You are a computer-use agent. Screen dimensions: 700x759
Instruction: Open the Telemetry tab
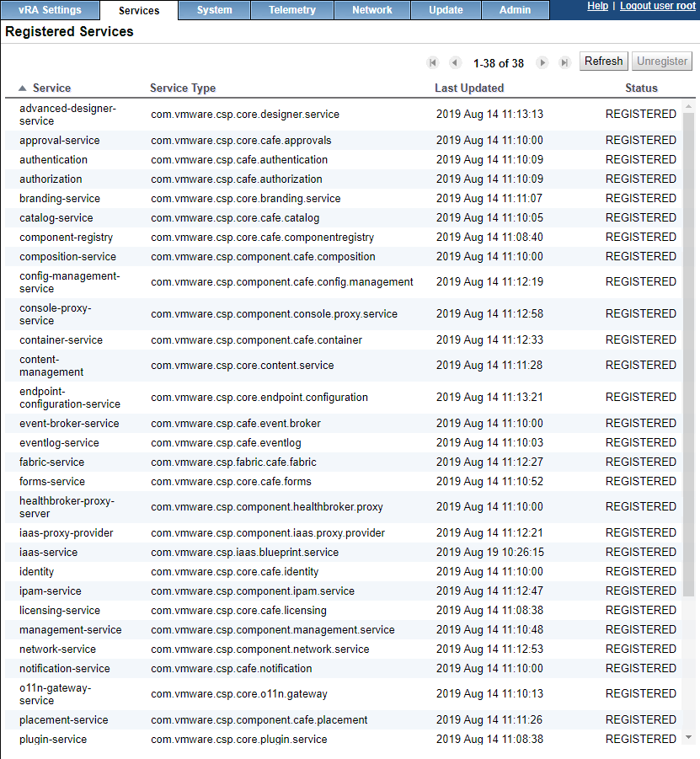pos(291,10)
